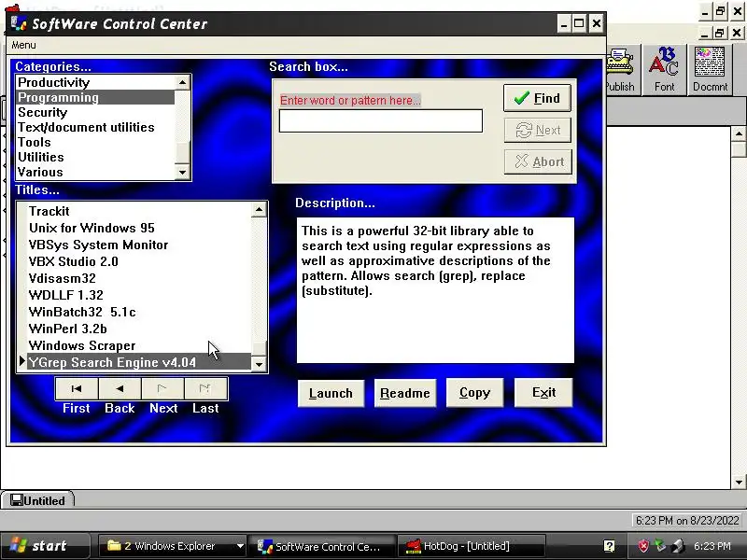Select the Security category

click(96, 112)
